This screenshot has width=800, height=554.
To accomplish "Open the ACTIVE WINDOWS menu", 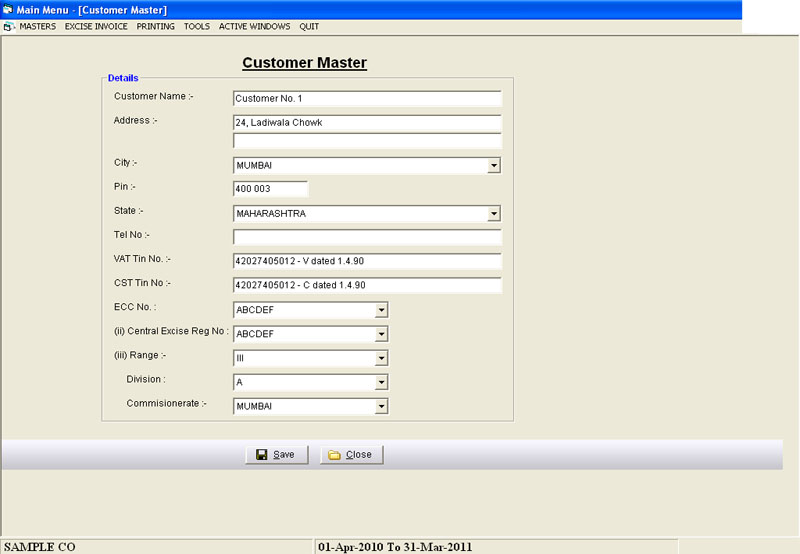I will [255, 27].
